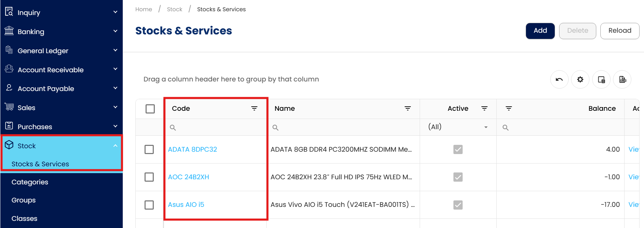Image resolution: width=644 pixels, height=228 pixels.
Task: Toggle the select-all header checkbox
Action: pos(150,109)
